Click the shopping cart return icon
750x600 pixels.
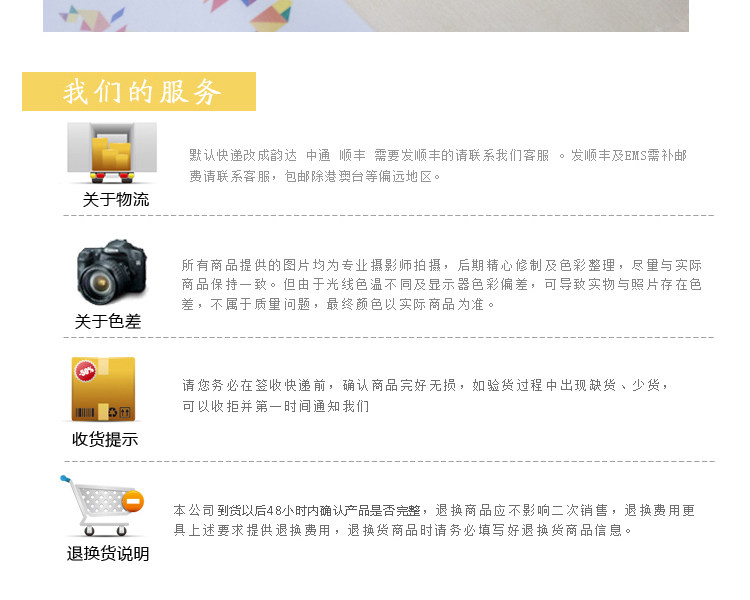pyautogui.click(x=102, y=506)
